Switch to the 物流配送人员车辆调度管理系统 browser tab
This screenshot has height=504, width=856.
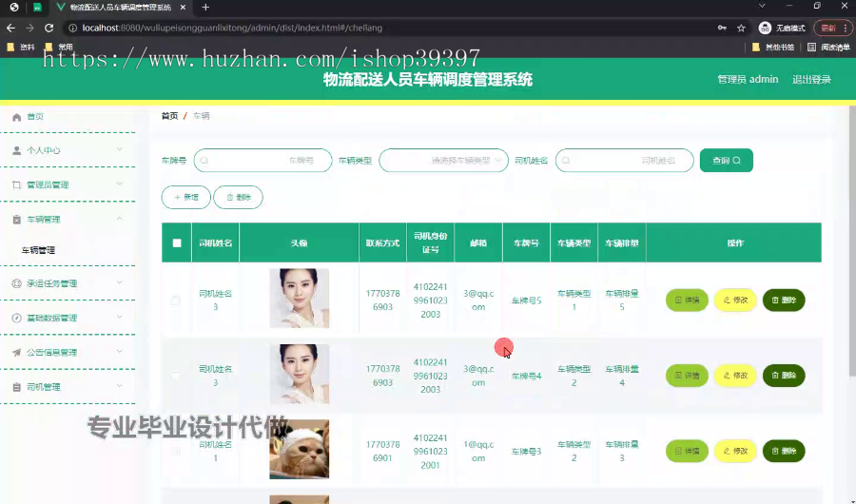tap(121, 7)
